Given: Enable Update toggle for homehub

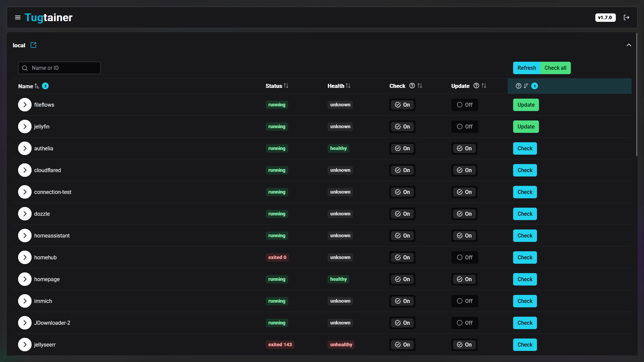Looking at the screenshot, I should (x=464, y=258).
